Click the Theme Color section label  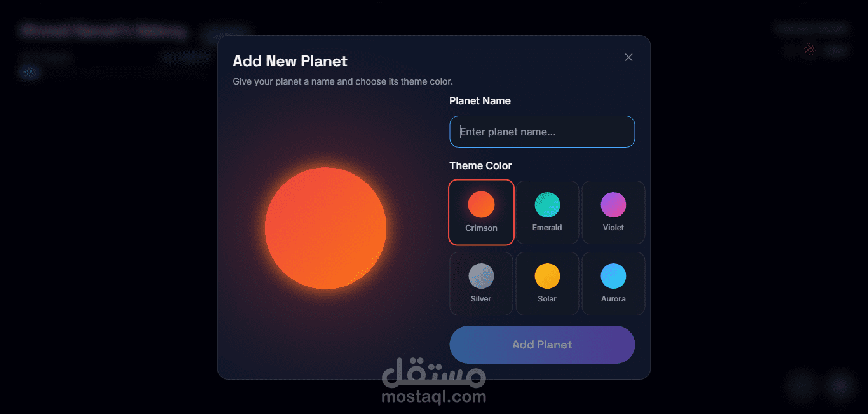click(x=480, y=165)
